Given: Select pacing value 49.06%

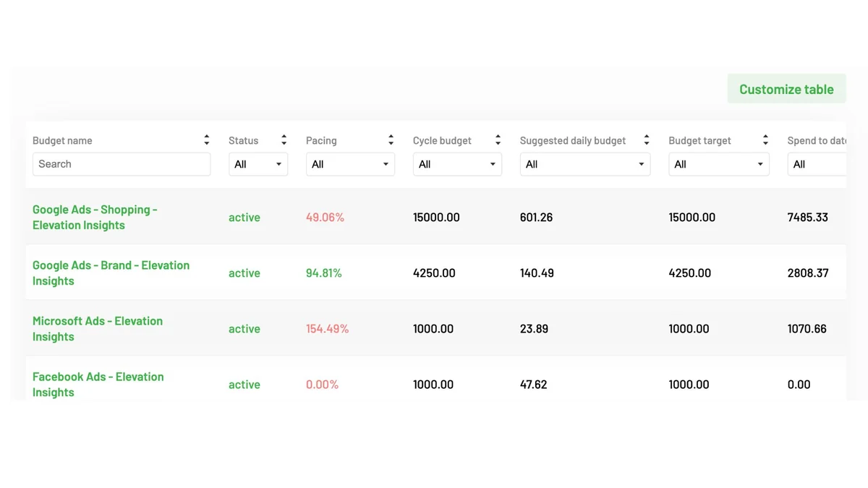Looking at the screenshot, I should coord(325,217).
